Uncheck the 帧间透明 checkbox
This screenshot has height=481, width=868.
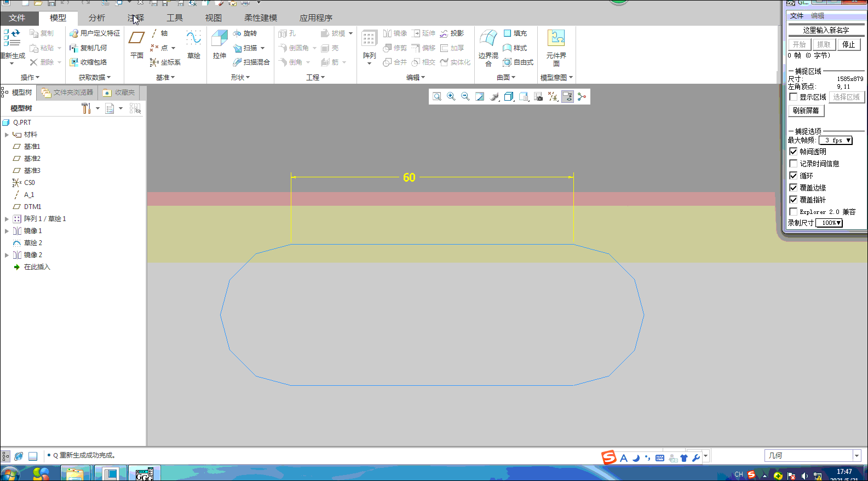794,152
